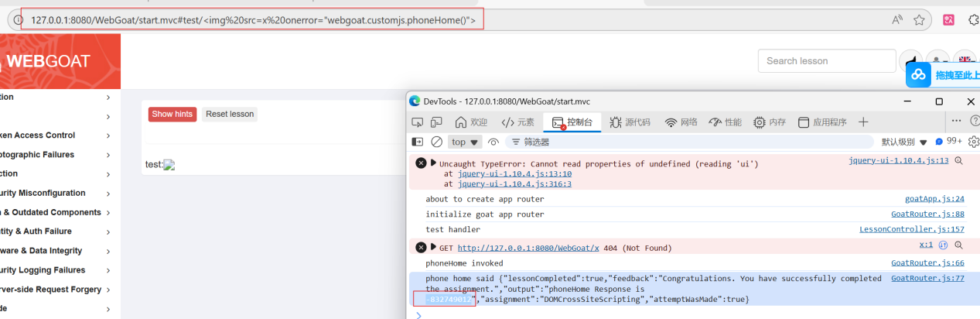Open the jquery-ui-1.10.4.js:316:3 stack link

tap(515, 184)
